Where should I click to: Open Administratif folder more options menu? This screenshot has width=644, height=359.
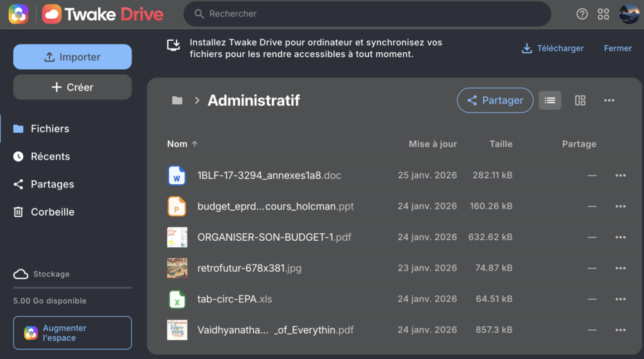pyautogui.click(x=609, y=101)
